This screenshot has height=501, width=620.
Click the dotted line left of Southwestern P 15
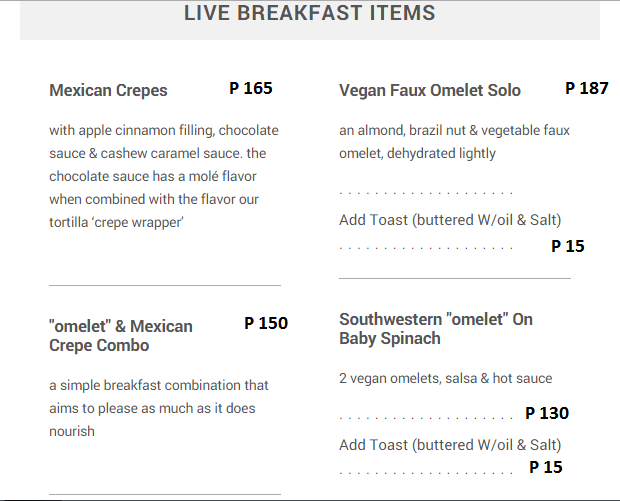pyautogui.click(x=426, y=470)
